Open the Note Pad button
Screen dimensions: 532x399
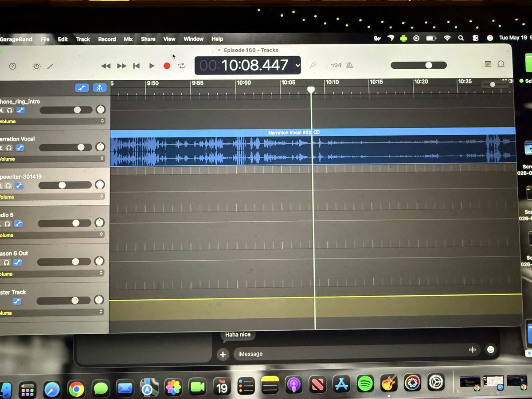(x=488, y=64)
